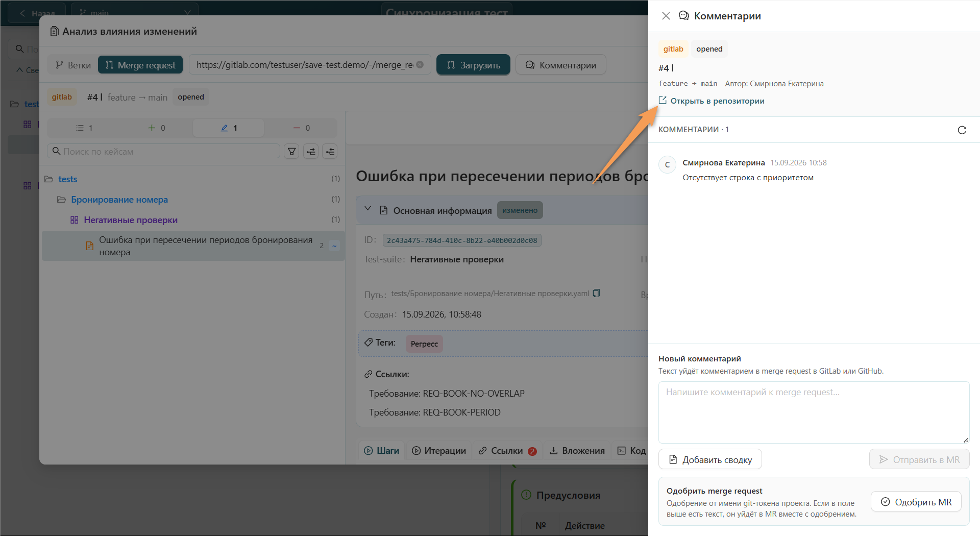
Task: Click the изменено badge
Action: [520, 210]
